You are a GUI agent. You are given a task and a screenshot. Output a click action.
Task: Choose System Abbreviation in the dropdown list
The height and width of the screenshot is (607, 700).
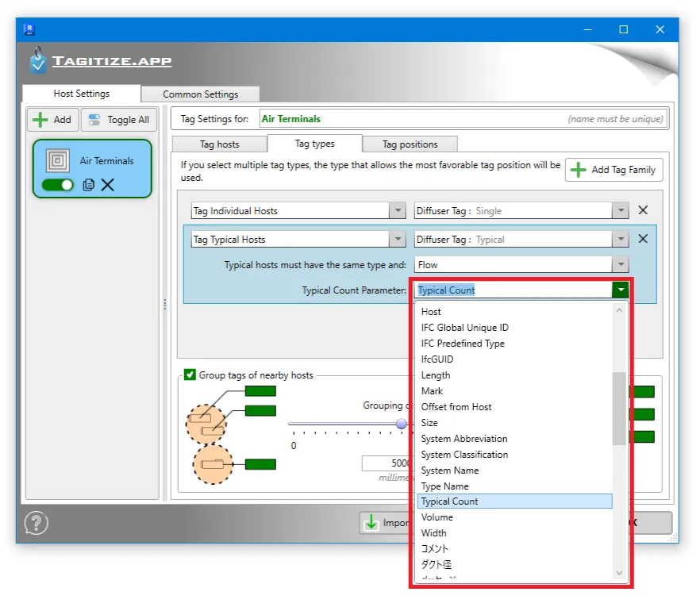tap(463, 439)
